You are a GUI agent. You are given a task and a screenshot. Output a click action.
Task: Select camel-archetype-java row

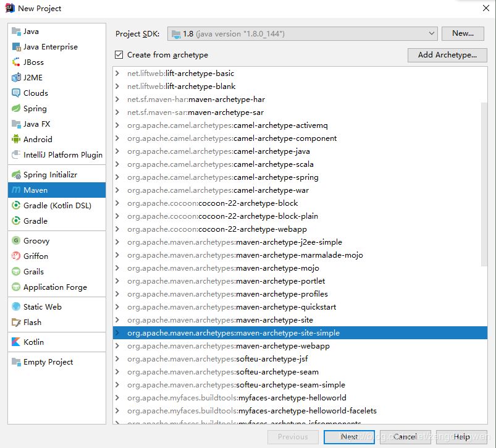point(300,151)
